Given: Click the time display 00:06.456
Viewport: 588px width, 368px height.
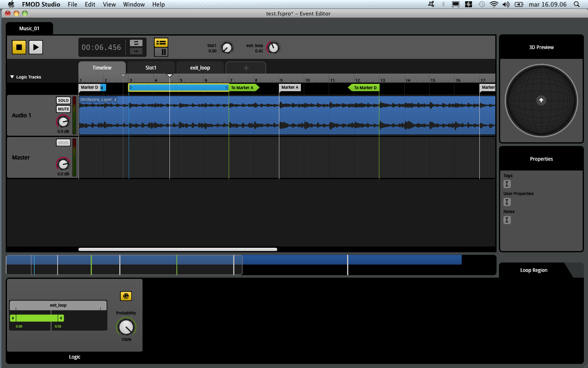Looking at the screenshot, I should 101,47.
